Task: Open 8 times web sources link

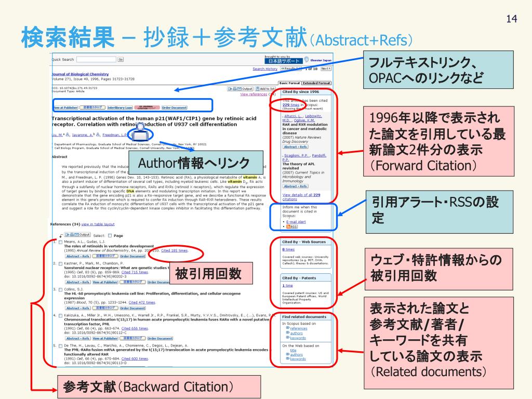Action: (x=288, y=249)
